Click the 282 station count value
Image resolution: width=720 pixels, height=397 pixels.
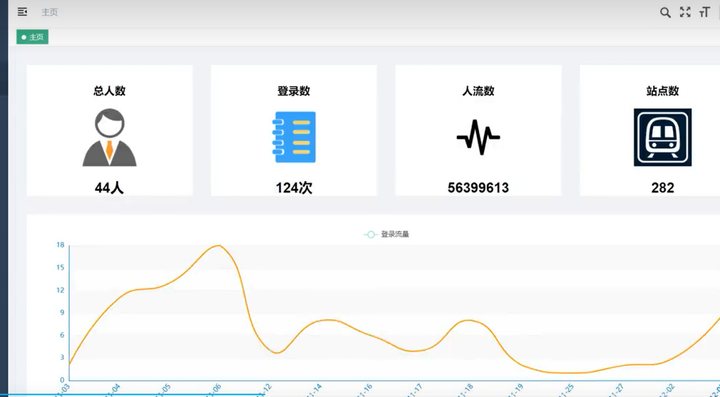663,188
